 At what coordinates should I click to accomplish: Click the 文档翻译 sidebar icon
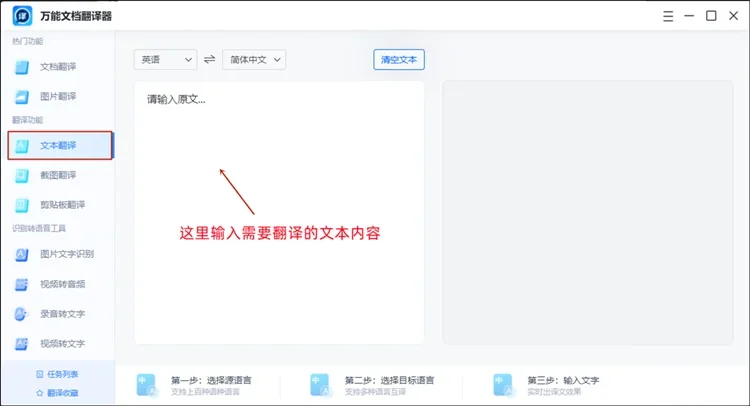pyautogui.click(x=22, y=67)
